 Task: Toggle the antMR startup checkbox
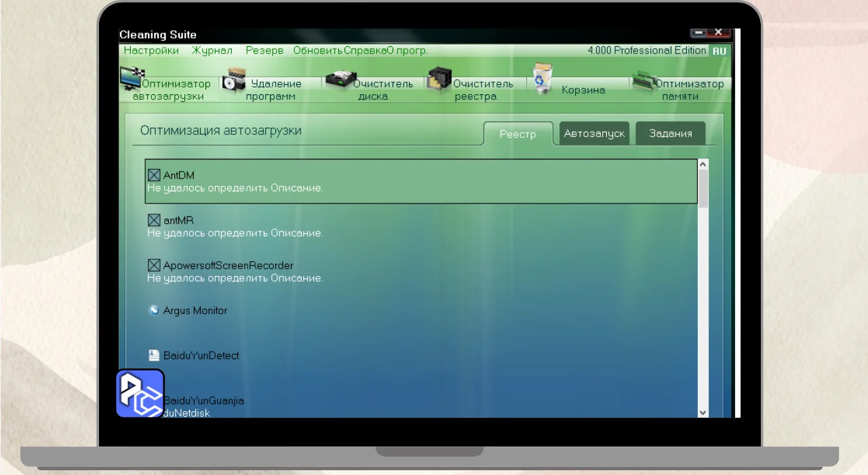(x=154, y=221)
